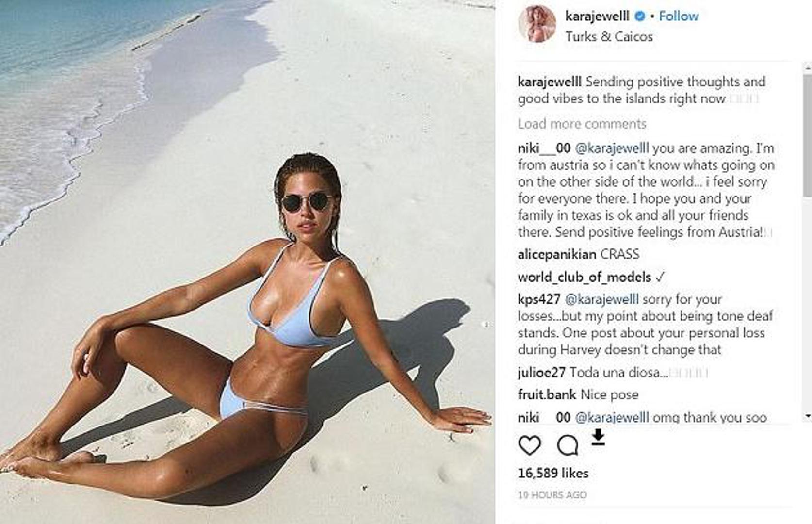This screenshot has height=524, width=812.
Task: Click the verified badge next to karajewelll
Action: coord(640,16)
